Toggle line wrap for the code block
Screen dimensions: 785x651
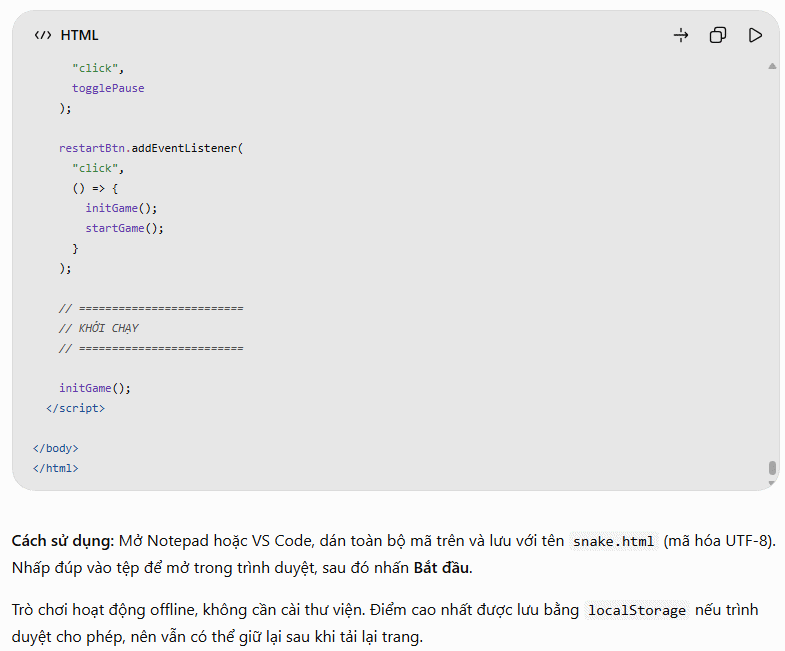681,35
